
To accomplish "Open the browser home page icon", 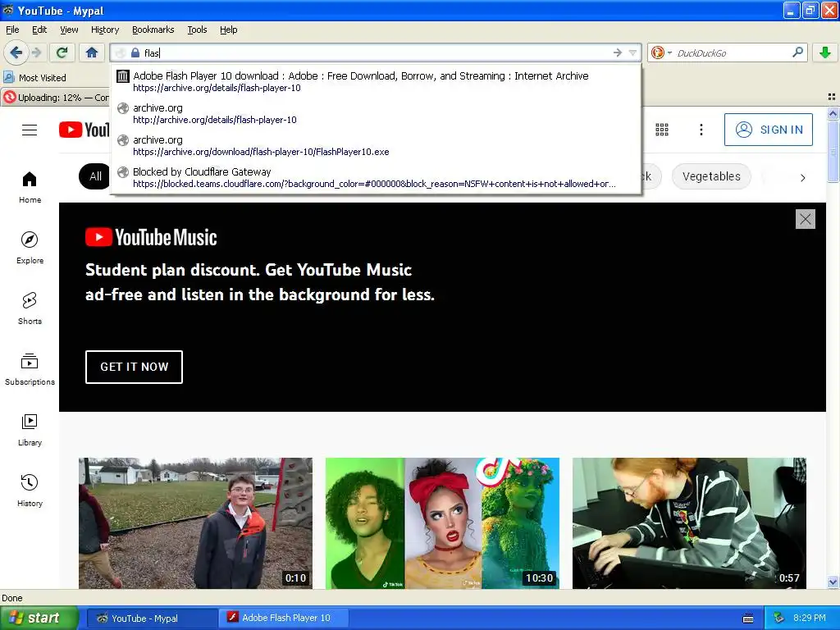I will pos(92,52).
